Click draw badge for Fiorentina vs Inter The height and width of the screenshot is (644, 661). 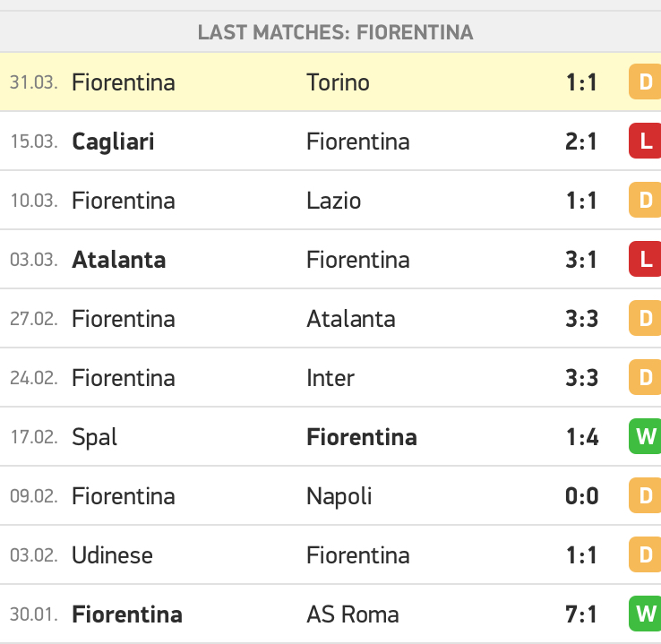click(645, 378)
